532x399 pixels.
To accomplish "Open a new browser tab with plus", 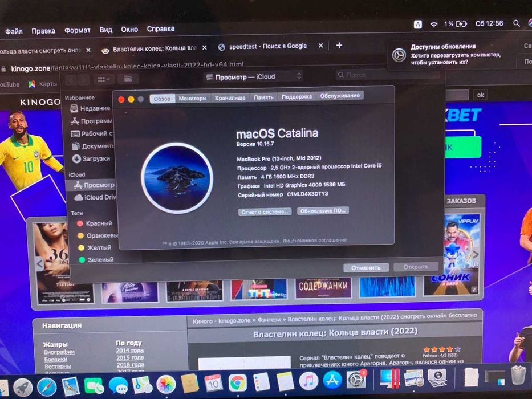I will pos(339,46).
